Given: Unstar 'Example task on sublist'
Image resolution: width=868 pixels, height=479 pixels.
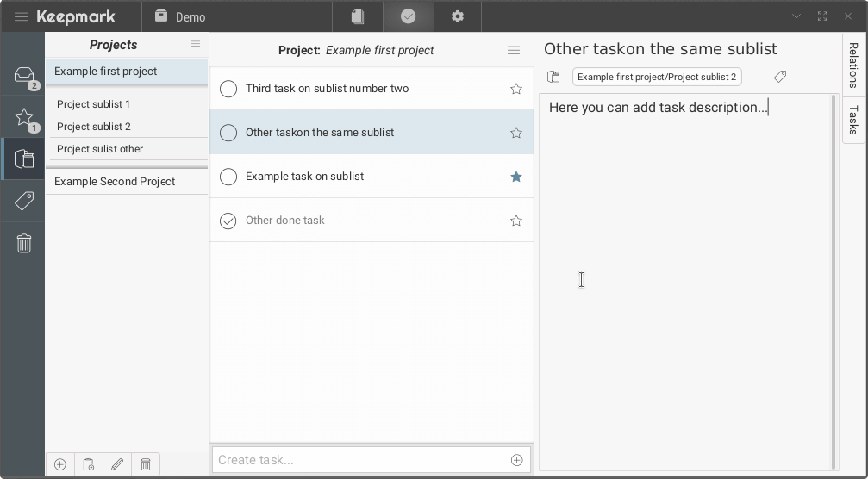Looking at the screenshot, I should (x=516, y=177).
